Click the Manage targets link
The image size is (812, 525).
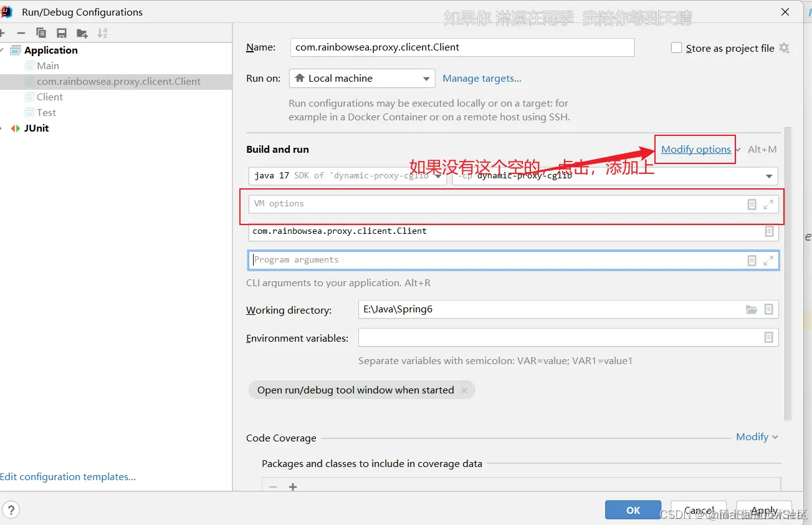(482, 79)
